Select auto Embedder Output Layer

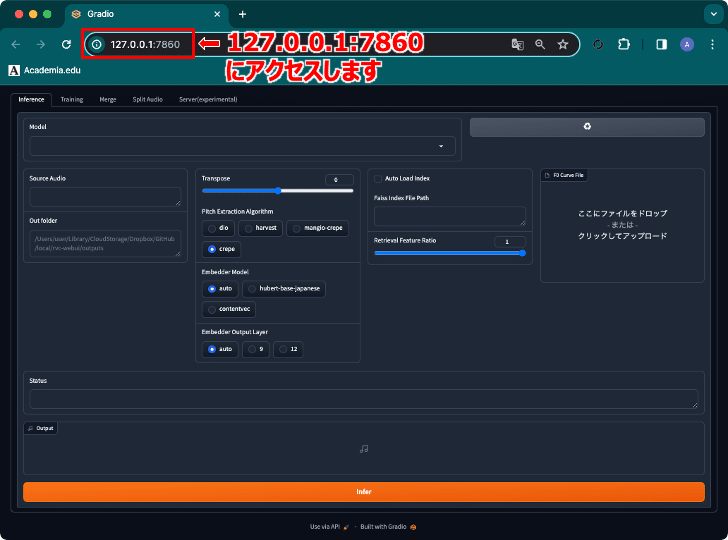point(220,349)
